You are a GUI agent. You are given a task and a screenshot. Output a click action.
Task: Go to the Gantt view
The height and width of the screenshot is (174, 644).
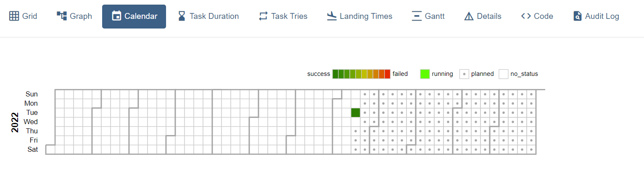(428, 16)
